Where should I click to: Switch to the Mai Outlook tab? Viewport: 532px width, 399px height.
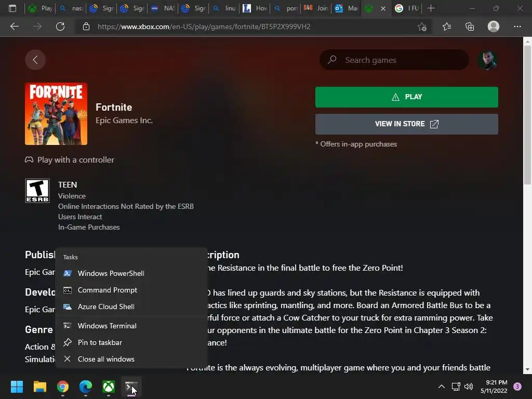[x=347, y=8]
